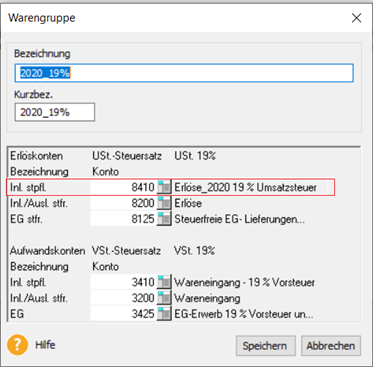Select the account number field showing 8410

pos(123,187)
